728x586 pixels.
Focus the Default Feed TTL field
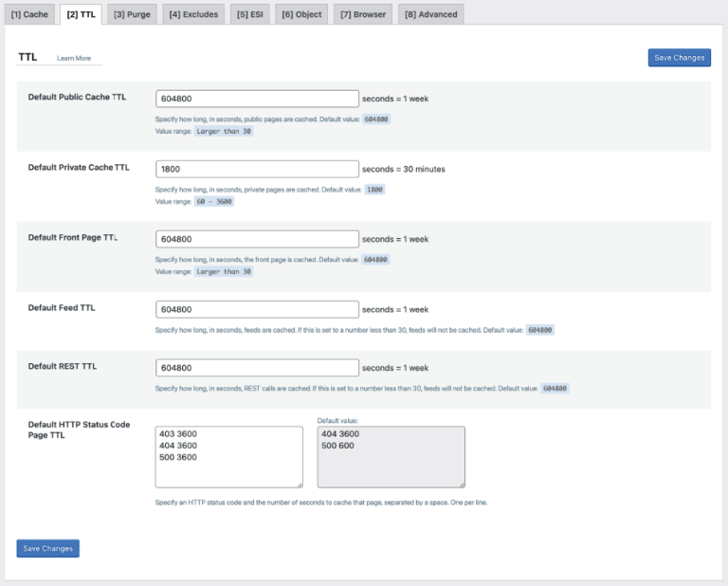tap(257, 309)
